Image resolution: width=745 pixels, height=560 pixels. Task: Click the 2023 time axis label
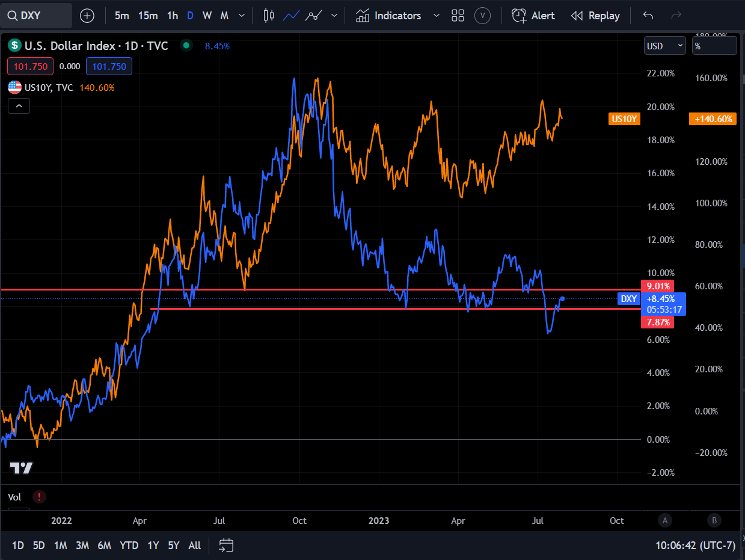(378, 520)
